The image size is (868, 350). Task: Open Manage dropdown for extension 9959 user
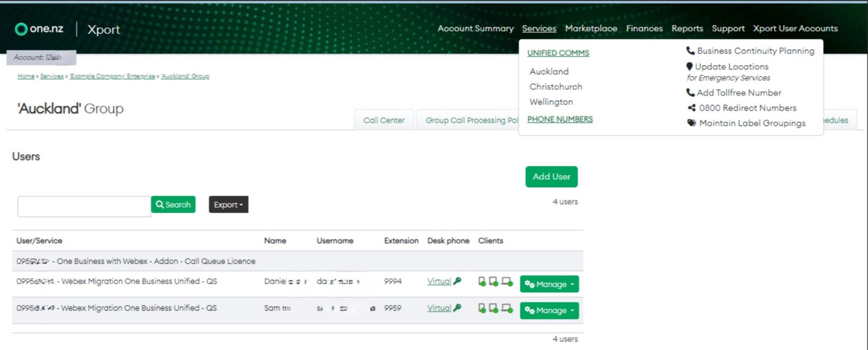point(549,310)
